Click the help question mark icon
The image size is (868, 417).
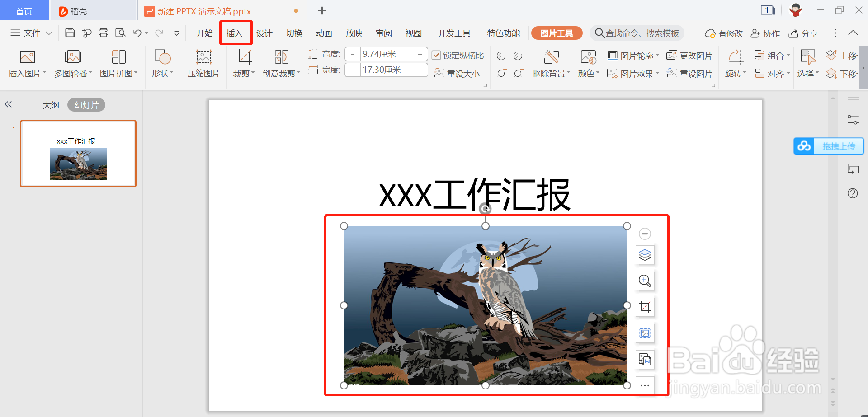click(x=853, y=193)
